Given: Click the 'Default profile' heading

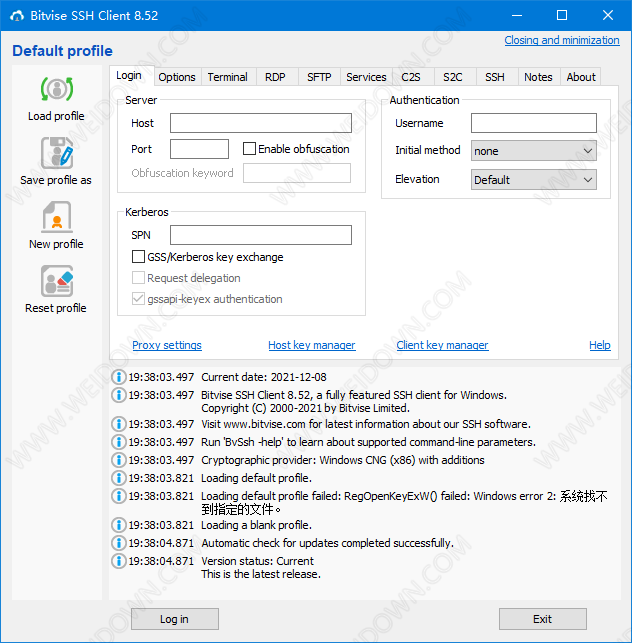Looking at the screenshot, I should [62, 51].
